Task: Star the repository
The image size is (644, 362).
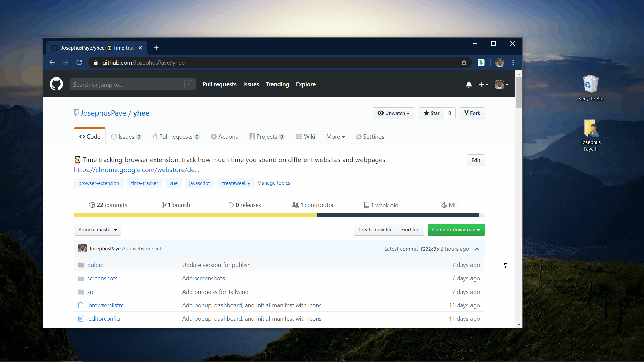Action: 431,113
